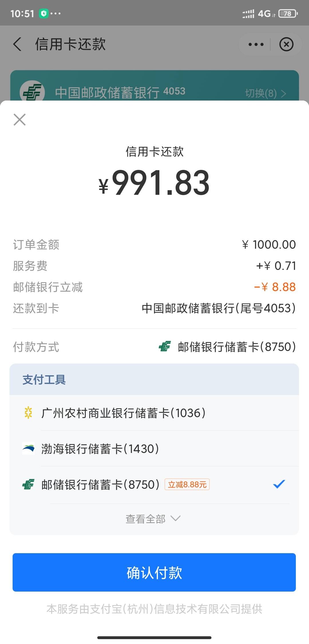Go back using the left arrow icon

[17, 44]
